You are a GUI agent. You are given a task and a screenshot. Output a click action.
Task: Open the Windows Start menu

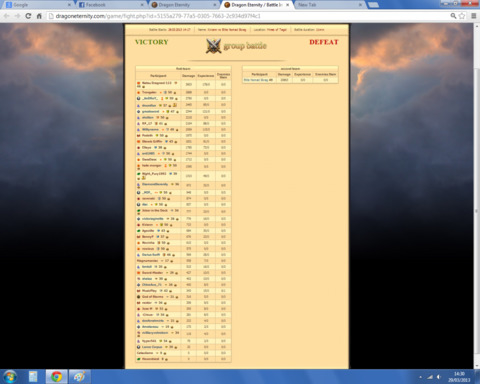point(10,377)
